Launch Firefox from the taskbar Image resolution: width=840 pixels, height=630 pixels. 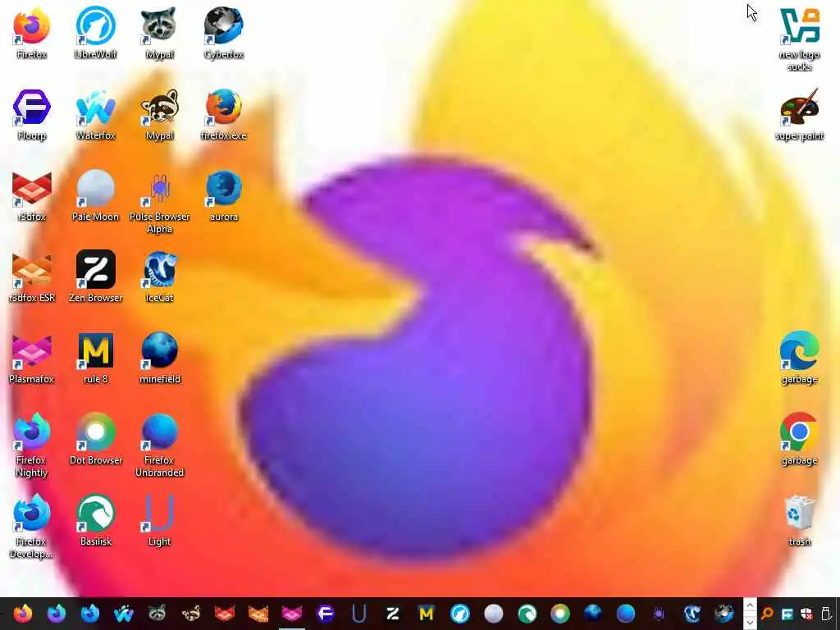[x=22, y=614]
